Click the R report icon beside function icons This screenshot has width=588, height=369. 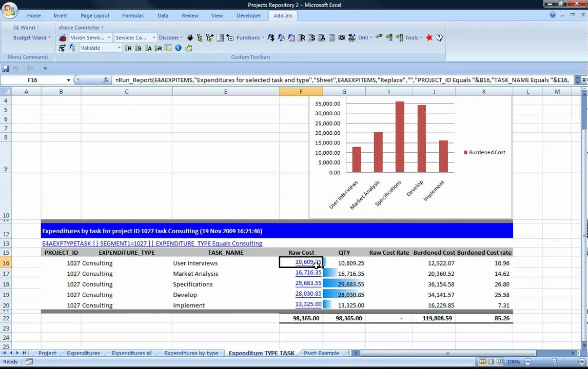302,37
